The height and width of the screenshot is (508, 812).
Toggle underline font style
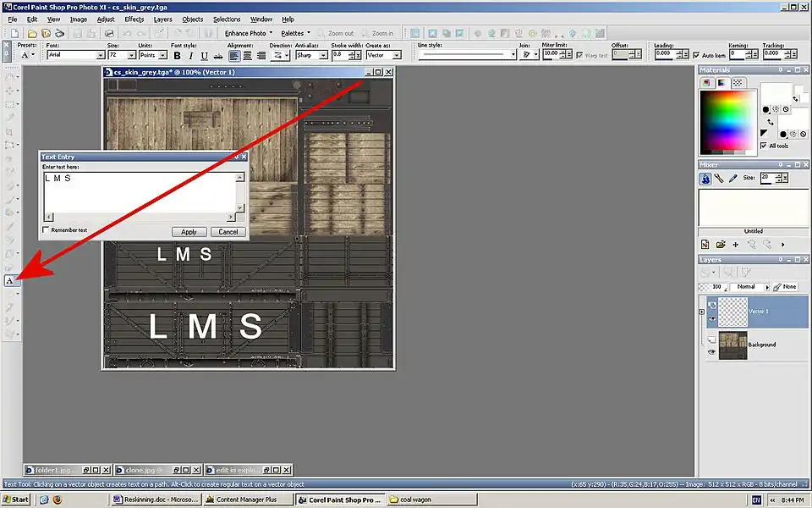point(204,55)
